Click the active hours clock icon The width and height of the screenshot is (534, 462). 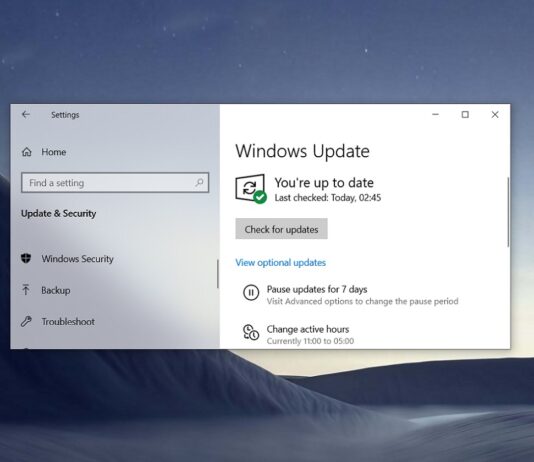pyautogui.click(x=251, y=332)
